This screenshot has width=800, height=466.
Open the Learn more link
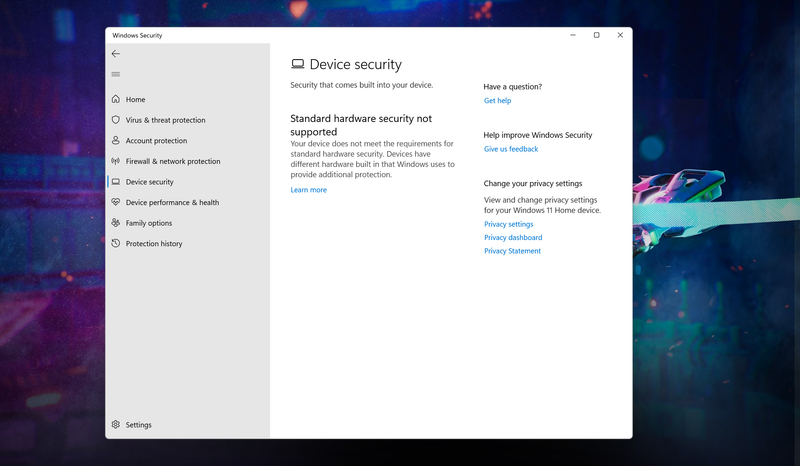pyautogui.click(x=308, y=190)
